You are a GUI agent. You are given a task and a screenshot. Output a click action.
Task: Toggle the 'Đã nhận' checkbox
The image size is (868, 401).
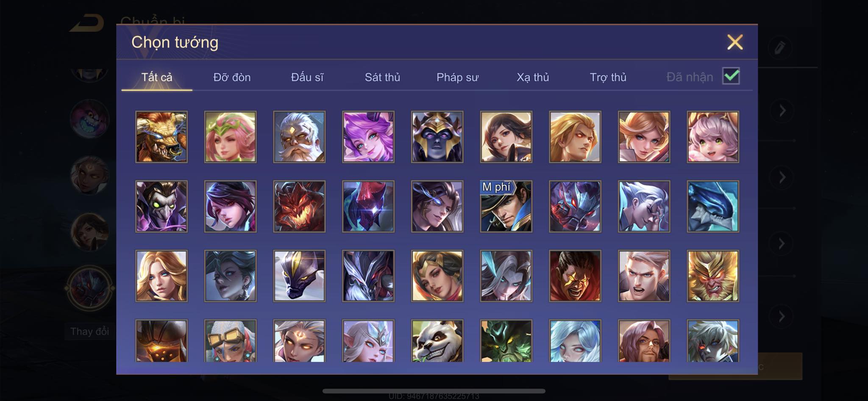tap(731, 76)
